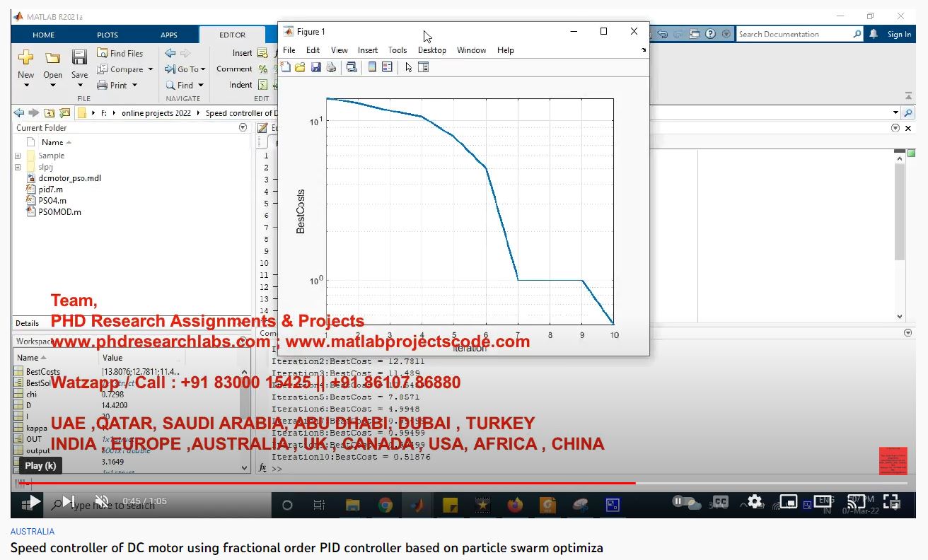
Task: Click the Comment percent icon
Action: [x=263, y=69]
